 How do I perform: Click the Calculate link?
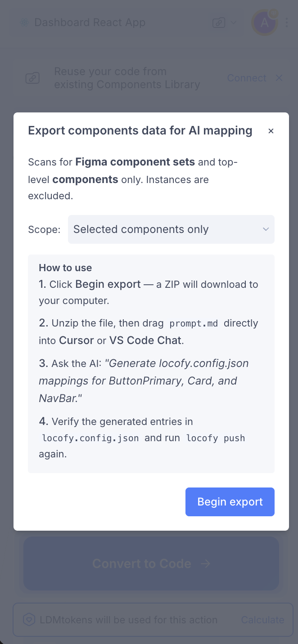pyautogui.click(x=262, y=620)
